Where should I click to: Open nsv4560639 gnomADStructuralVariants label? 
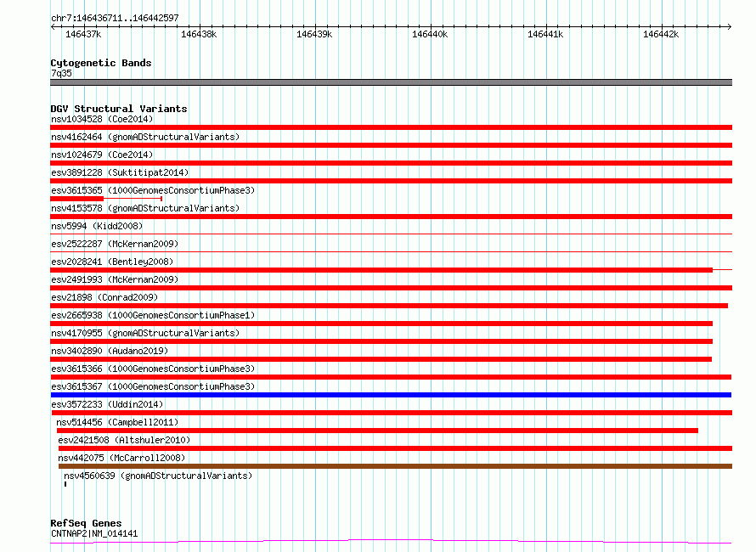[x=158, y=476]
